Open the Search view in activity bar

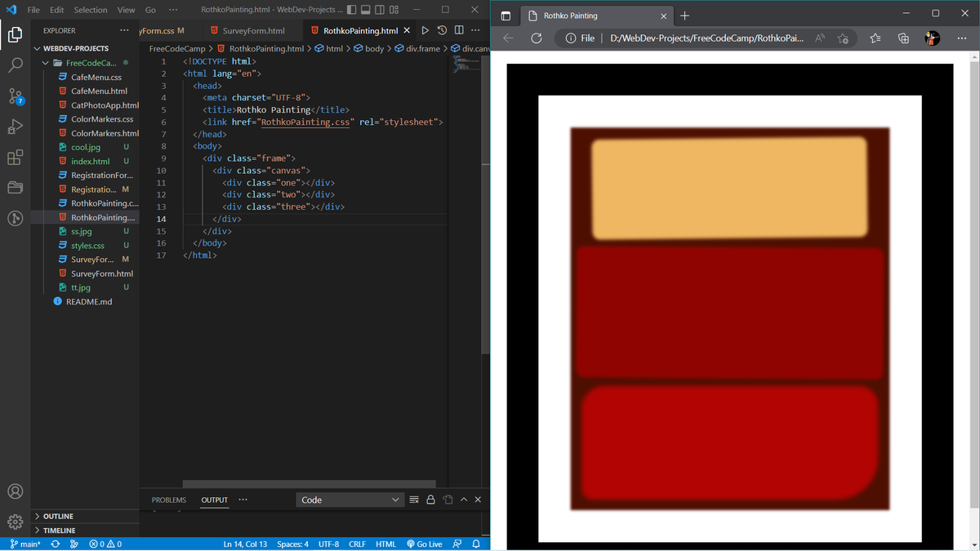[15, 65]
